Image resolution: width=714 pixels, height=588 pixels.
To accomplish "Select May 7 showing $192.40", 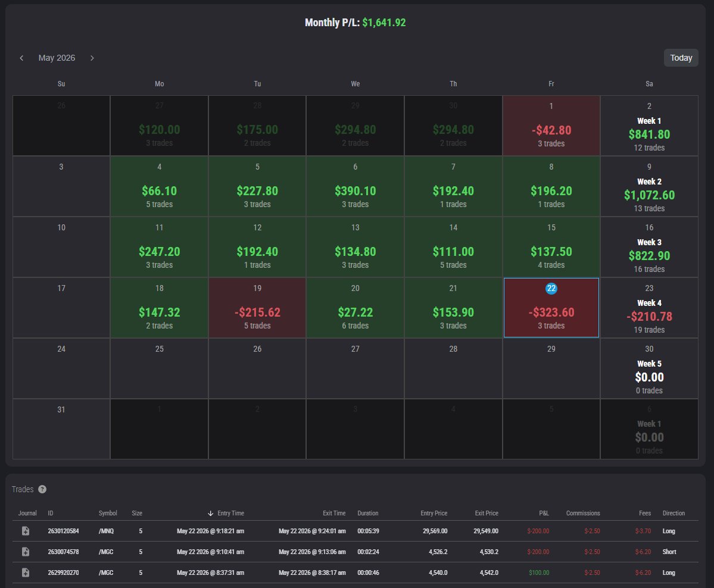I will coord(453,186).
